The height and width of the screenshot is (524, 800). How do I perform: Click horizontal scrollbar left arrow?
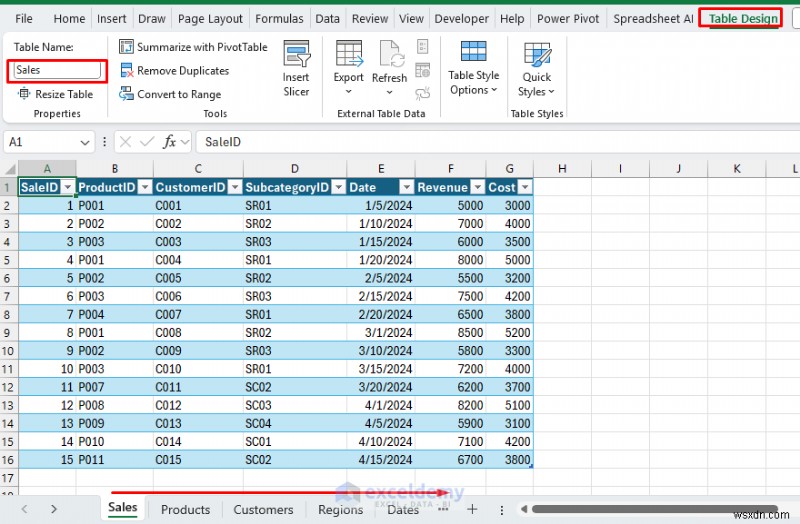click(x=524, y=509)
